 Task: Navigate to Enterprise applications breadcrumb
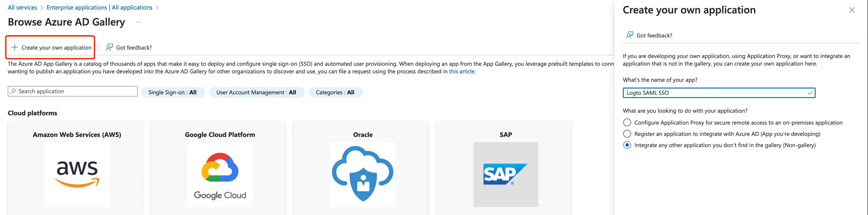point(99,7)
